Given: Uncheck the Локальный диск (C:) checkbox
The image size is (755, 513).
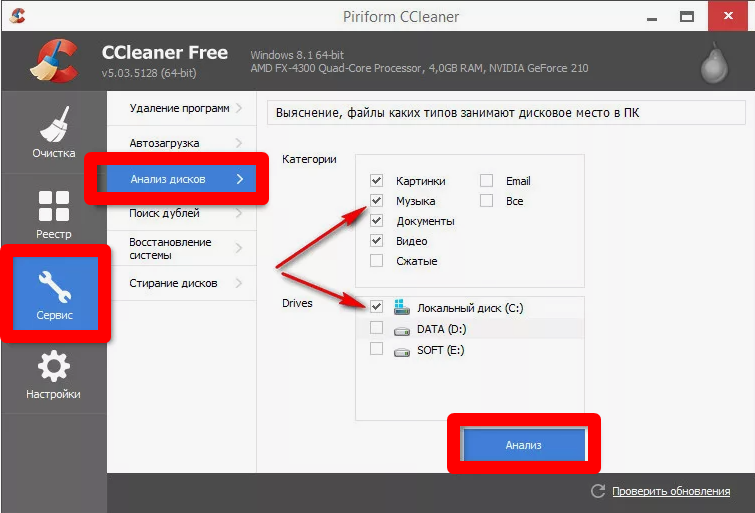Looking at the screenshot, I should 377,306.
